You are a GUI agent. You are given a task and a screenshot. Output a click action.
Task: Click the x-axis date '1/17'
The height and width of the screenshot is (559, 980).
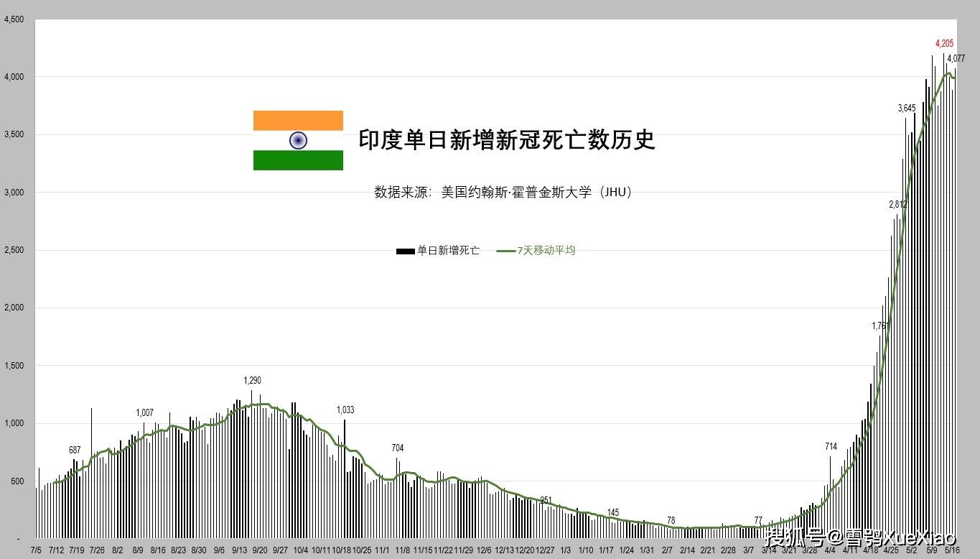[x=607, y=550]
